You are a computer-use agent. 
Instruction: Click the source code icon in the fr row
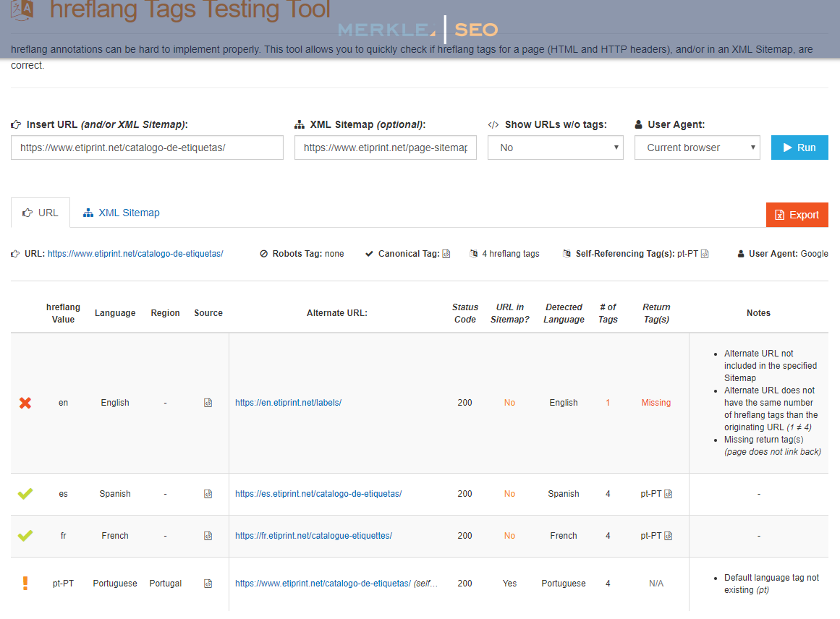208,536
